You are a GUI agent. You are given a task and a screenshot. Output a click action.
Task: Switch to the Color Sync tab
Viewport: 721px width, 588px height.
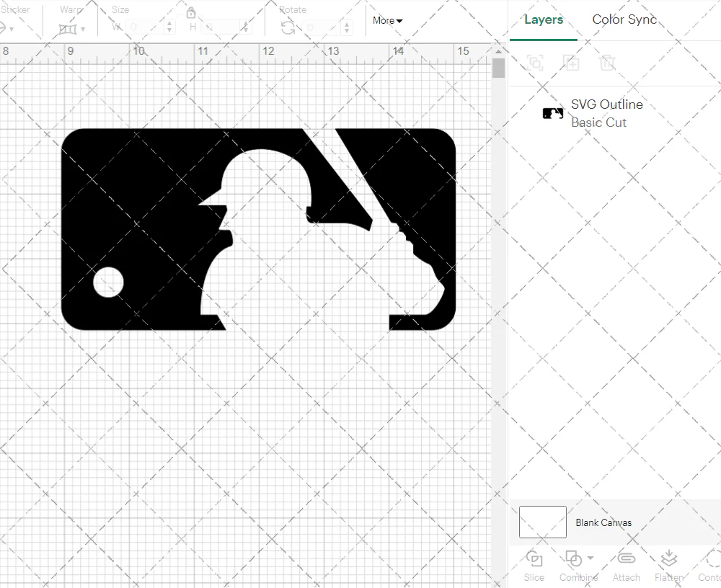pos(624,19)
